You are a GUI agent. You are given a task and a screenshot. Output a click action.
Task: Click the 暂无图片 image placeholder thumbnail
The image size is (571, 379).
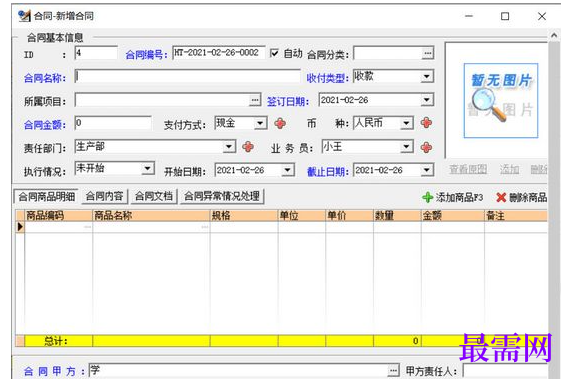[x=501, y=100]
